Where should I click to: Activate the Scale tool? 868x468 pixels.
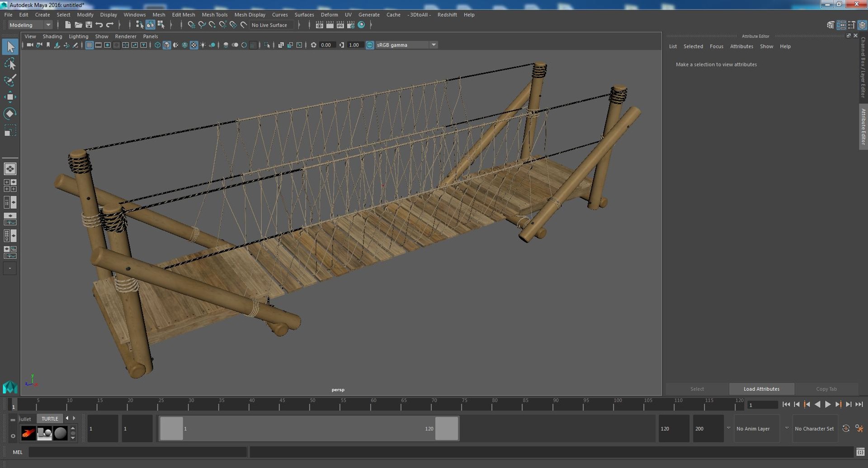[x=10, y=131]
